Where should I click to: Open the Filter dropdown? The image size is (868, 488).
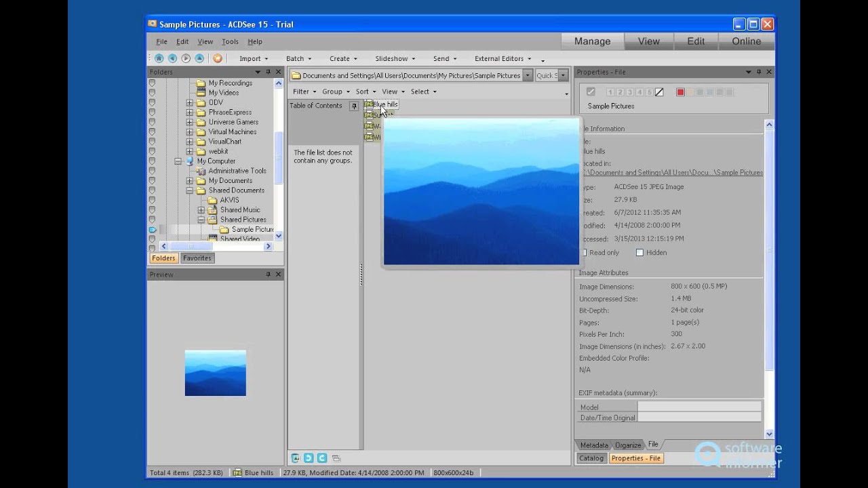pos(304,91)
